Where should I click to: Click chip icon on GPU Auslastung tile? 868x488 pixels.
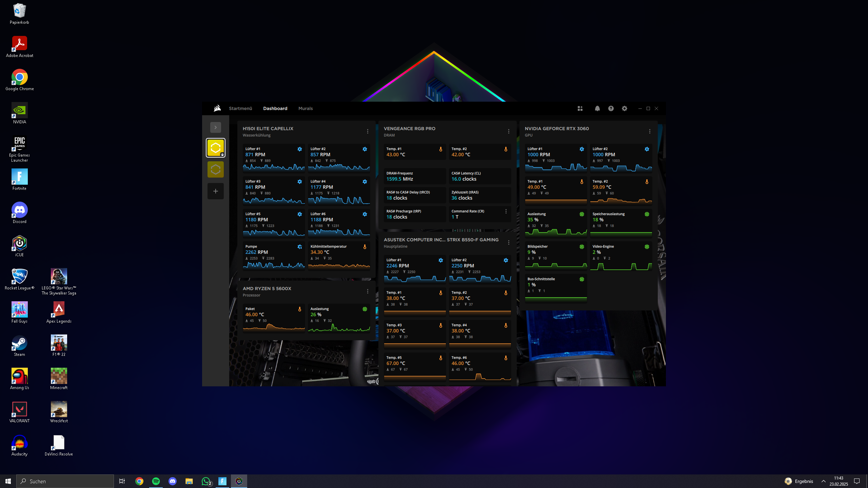click(x=582, y=214)
